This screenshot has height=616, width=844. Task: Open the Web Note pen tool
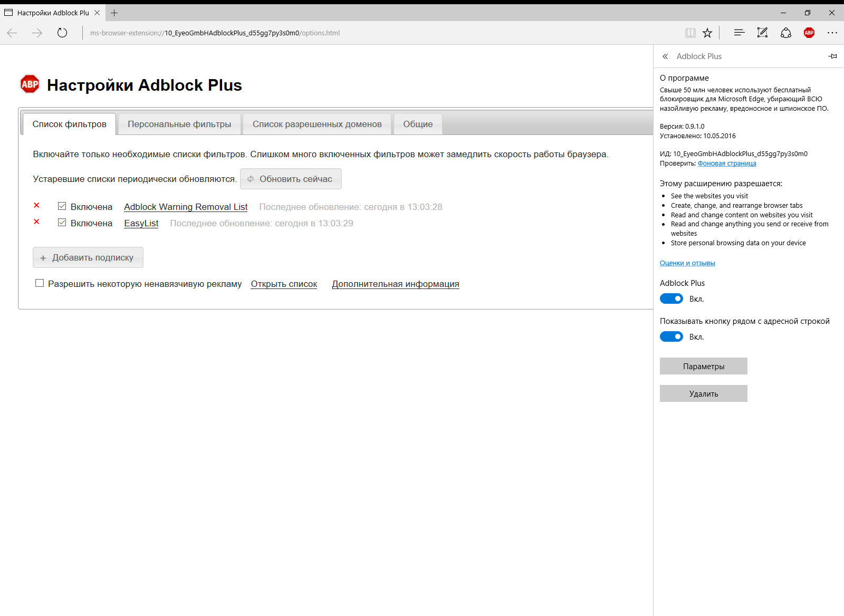(762, 33)
